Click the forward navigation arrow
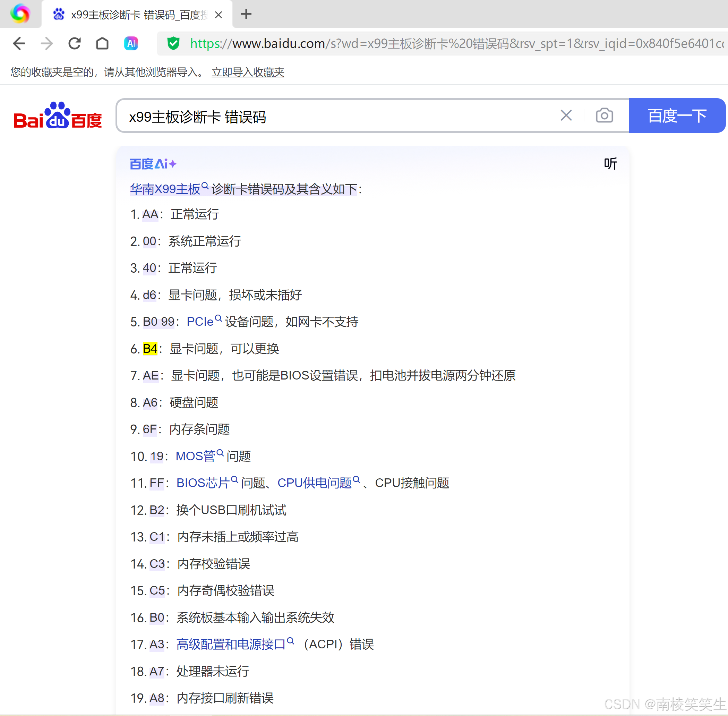 coord(46,44)
